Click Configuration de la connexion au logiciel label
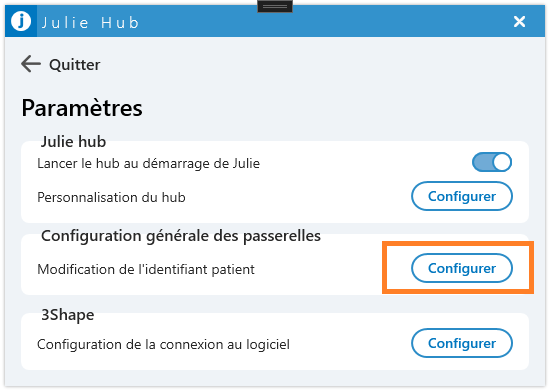 point(163,345)
